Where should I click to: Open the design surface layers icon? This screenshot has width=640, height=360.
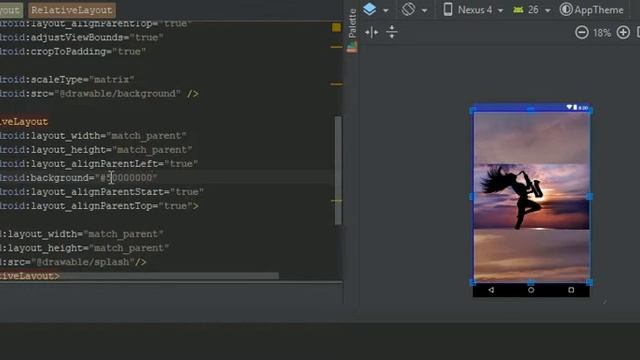369,9
